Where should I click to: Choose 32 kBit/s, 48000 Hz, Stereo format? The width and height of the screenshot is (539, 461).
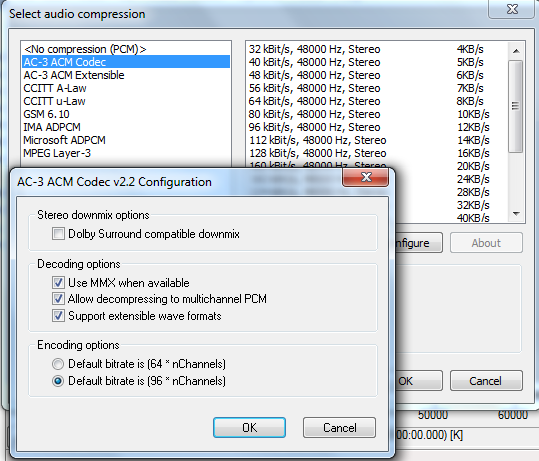click(x=377, y=49)
